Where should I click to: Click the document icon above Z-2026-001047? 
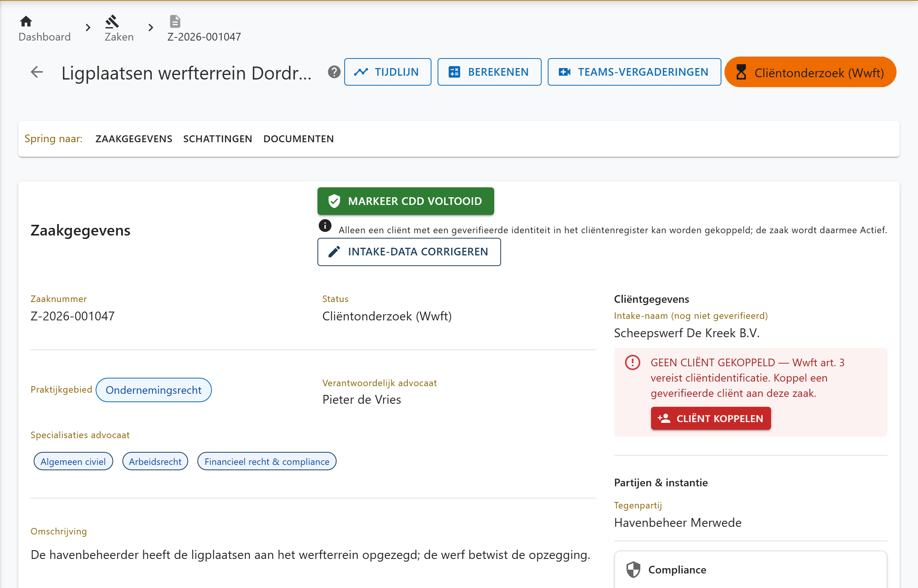tap(175, 21)
